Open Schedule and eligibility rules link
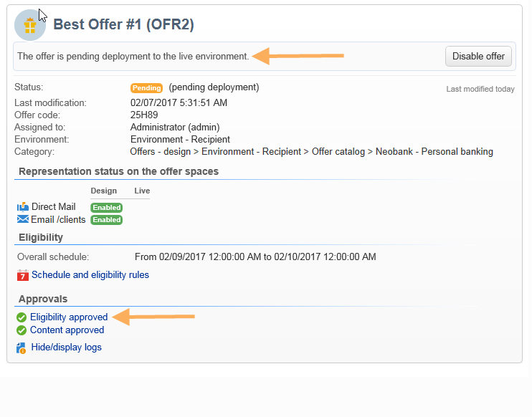The height and width of the screenshot is (417, 532). [90, 274]
